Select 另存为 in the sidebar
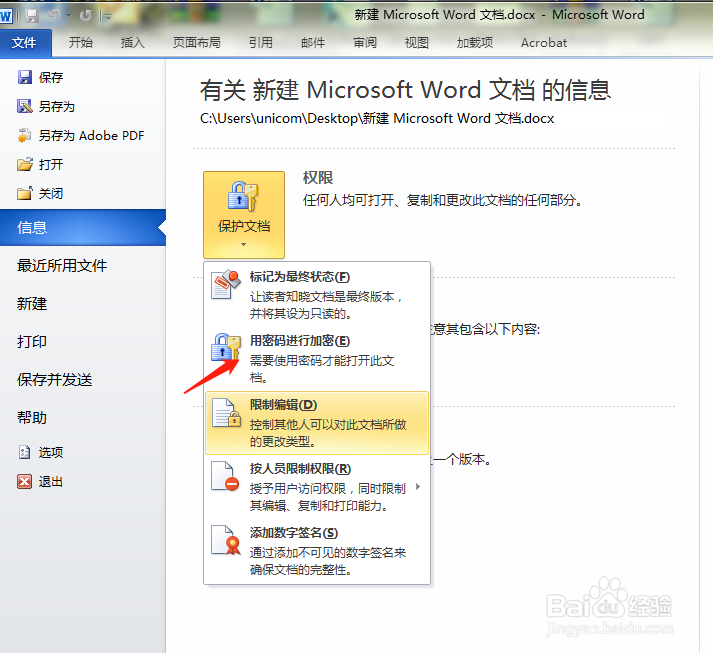 [x=57, y=106]
